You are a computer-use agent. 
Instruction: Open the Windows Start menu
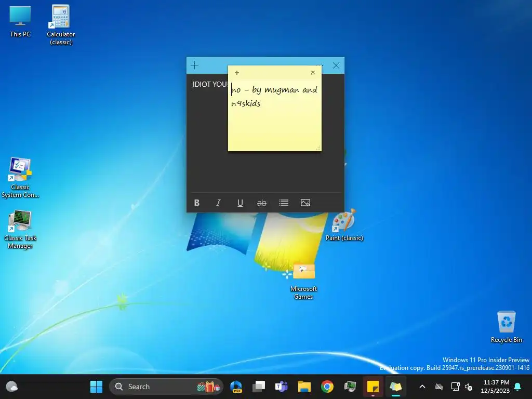tap(96, 387)
